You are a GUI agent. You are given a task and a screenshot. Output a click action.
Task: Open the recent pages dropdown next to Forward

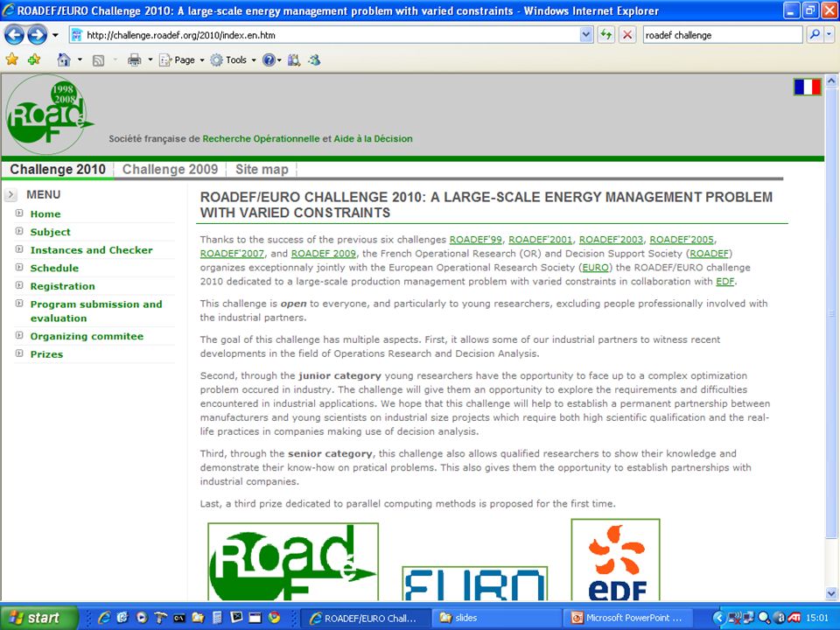tap(55, 35)
